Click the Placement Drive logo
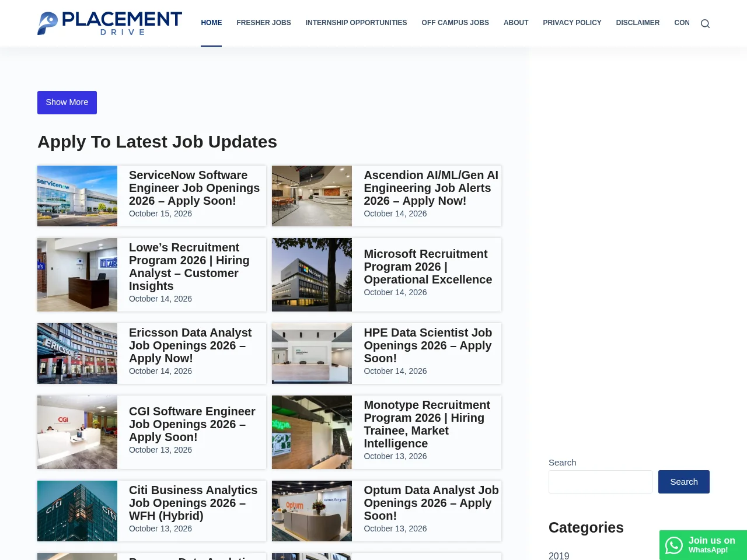The width and height of the screenshot is (747, 560). (110, 23)
